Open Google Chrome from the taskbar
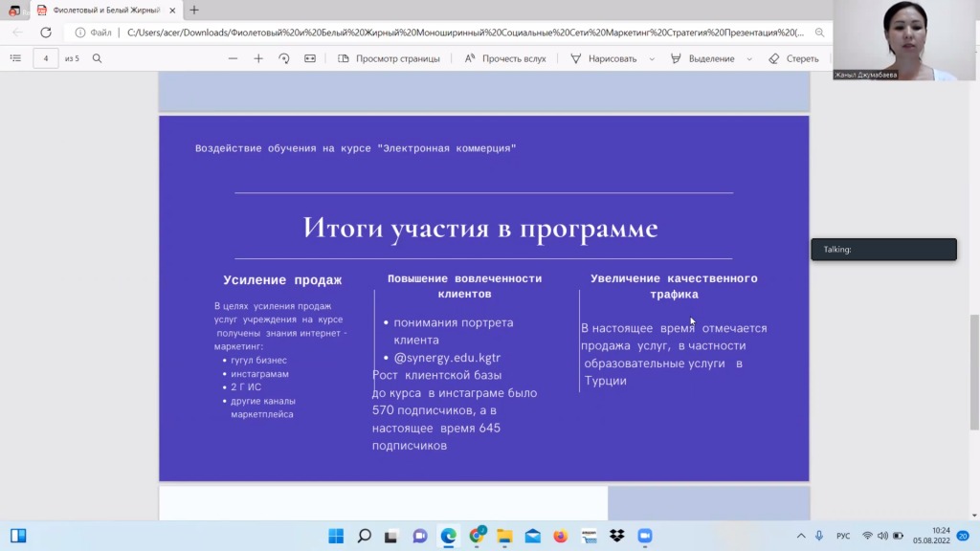 477,536
